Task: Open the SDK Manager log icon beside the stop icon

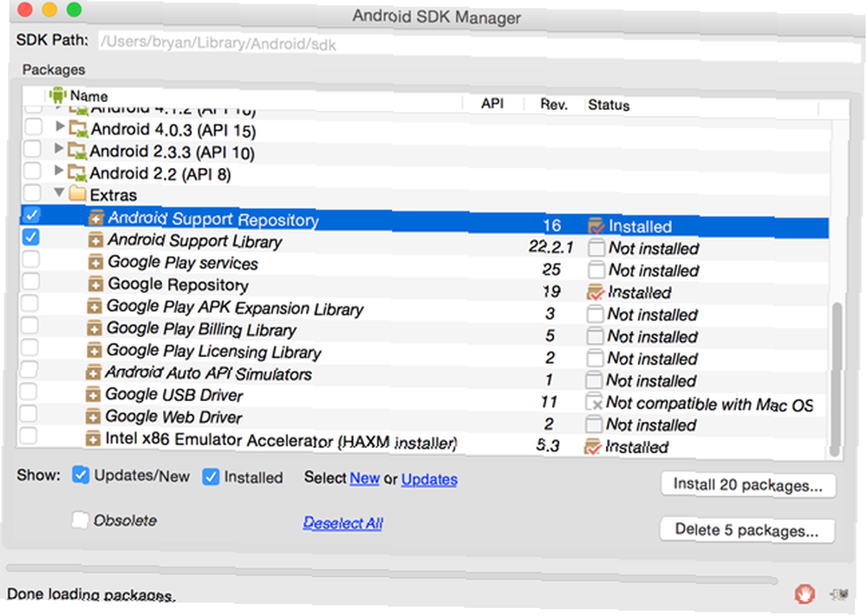Action: tap(839, 594)
